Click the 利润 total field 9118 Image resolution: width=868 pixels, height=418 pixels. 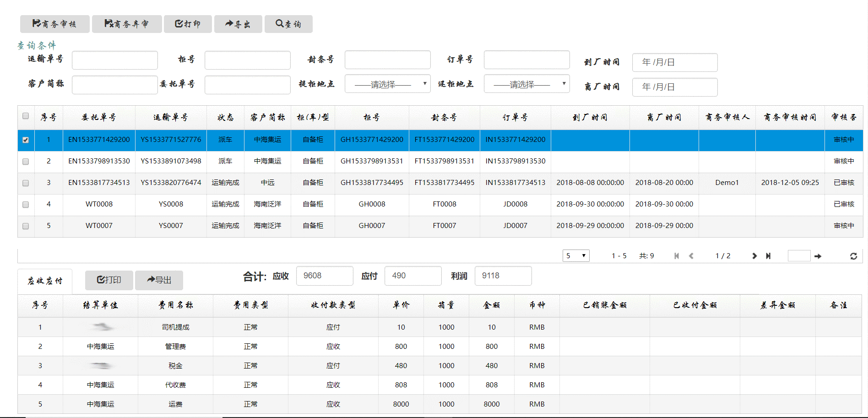[503, 276]
